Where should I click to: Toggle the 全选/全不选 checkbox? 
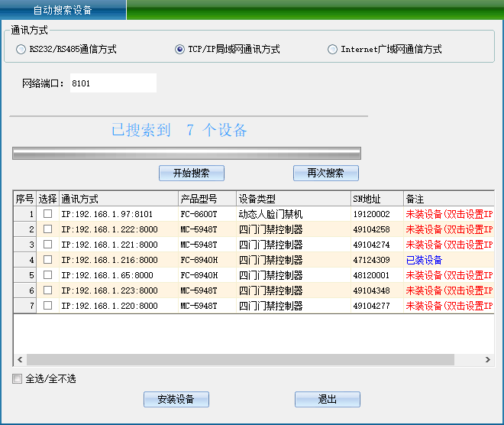click(18, 379)
